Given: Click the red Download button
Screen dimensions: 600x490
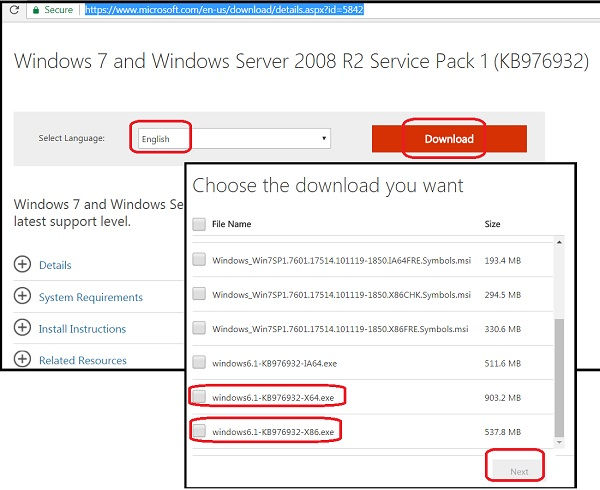Looking at the screenshot, I should (x=449, y=138).
